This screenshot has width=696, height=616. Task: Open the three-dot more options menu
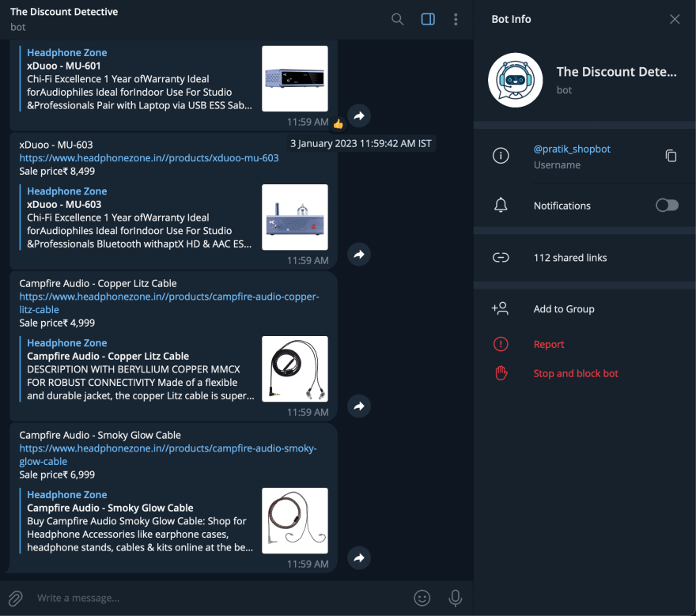coord(456,19)
